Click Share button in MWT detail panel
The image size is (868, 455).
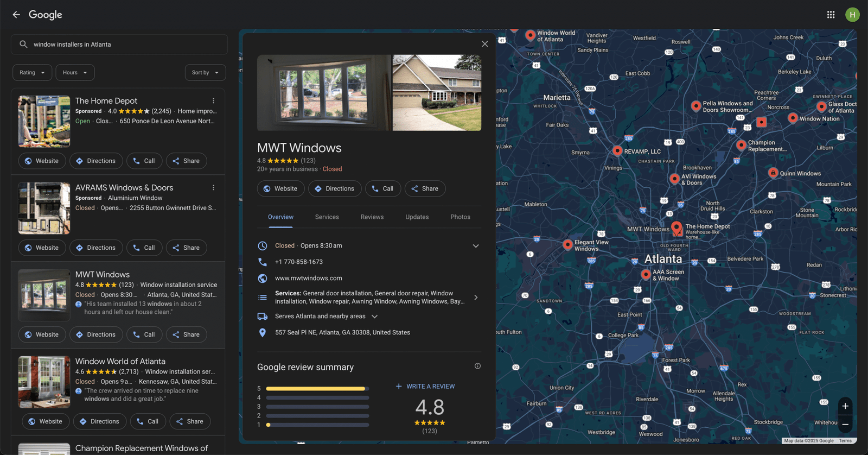click(425, 189)
